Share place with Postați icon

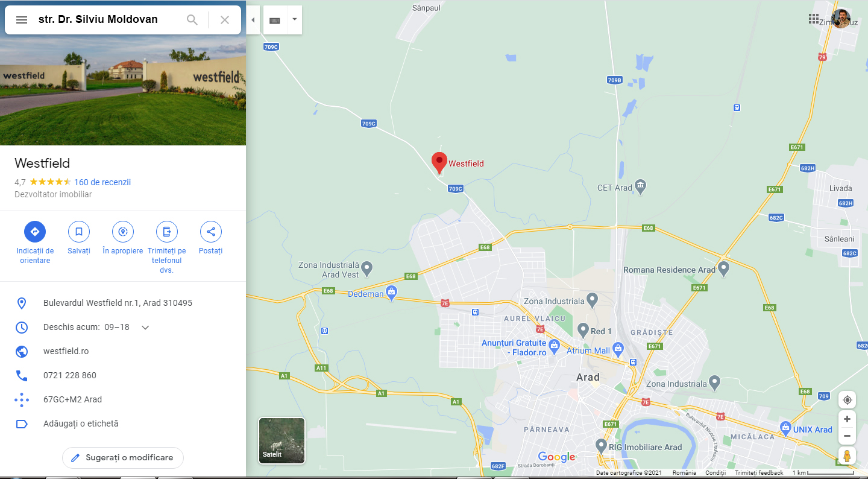[x=211, y=232]
